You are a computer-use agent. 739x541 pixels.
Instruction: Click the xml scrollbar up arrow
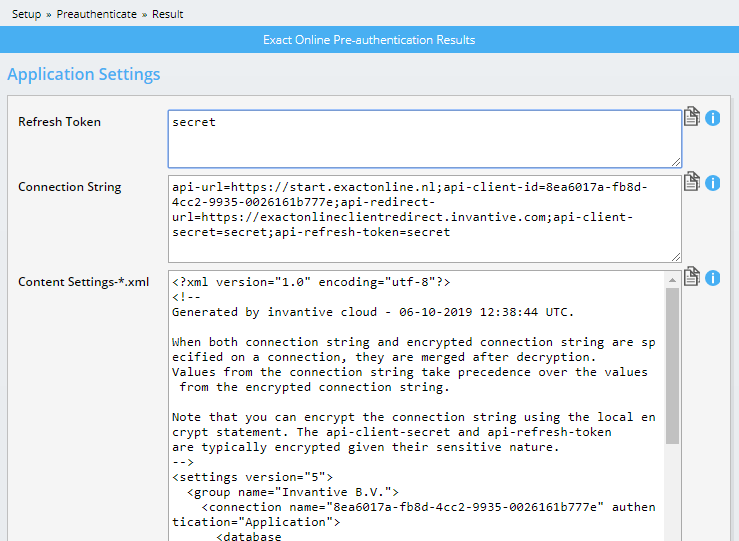tap(673, 280)
